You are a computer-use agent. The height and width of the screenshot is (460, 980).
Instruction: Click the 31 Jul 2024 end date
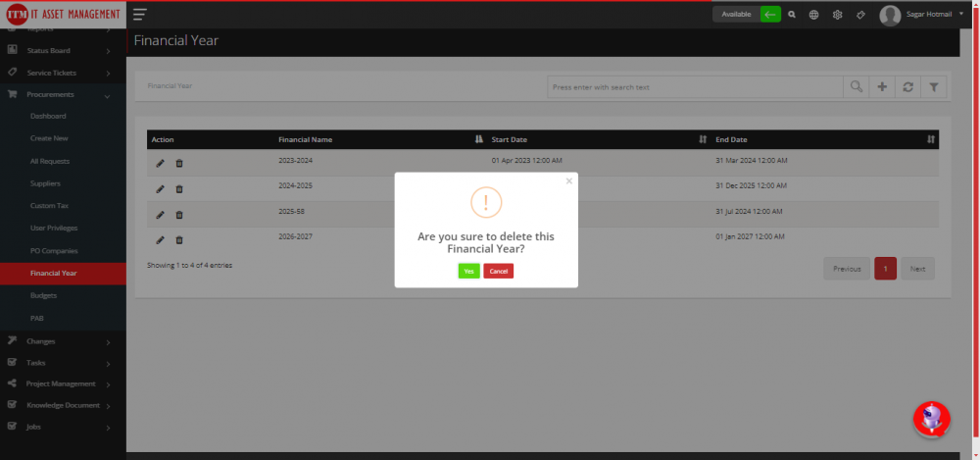click(x=750, y=212)
